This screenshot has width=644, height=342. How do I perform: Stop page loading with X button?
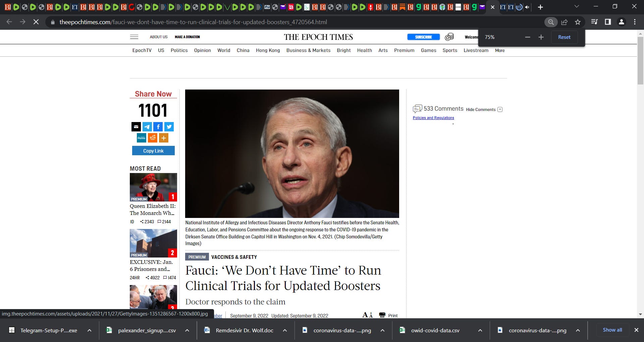(x=36, y=22)
